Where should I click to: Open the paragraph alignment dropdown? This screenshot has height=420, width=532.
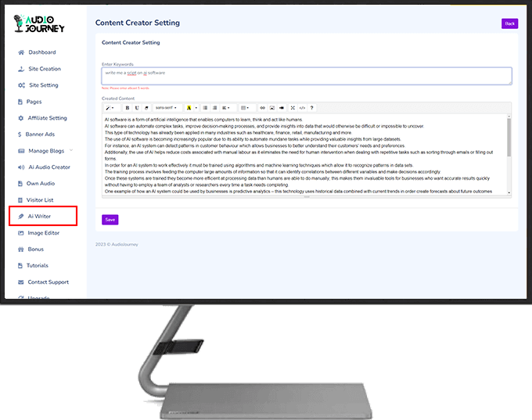225,108
